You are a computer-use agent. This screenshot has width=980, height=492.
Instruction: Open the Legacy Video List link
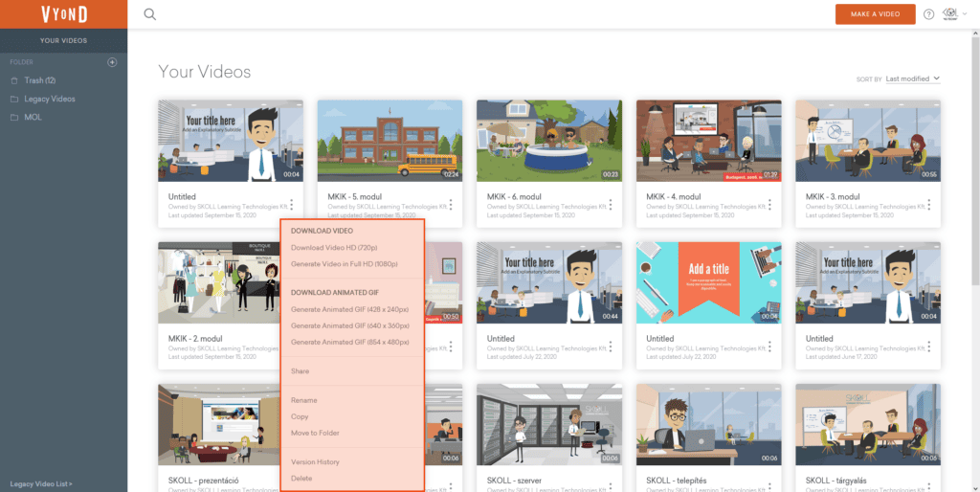point(40,484)
